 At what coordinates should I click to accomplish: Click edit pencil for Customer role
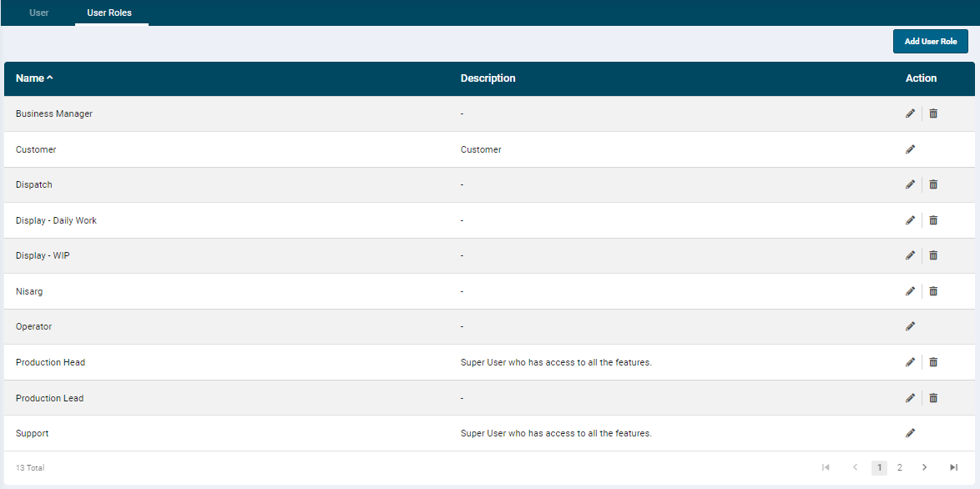click(910, 149)
